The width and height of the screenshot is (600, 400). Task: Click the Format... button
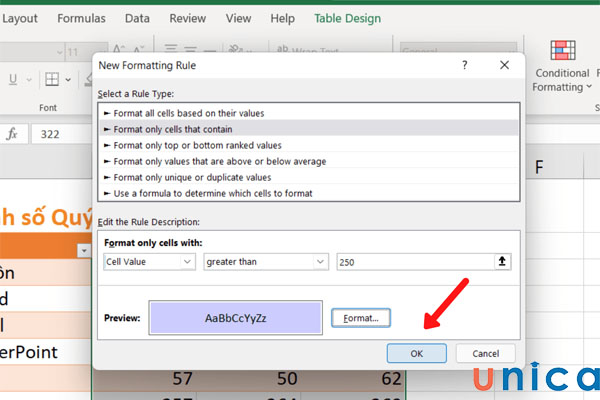pos(361,317)
